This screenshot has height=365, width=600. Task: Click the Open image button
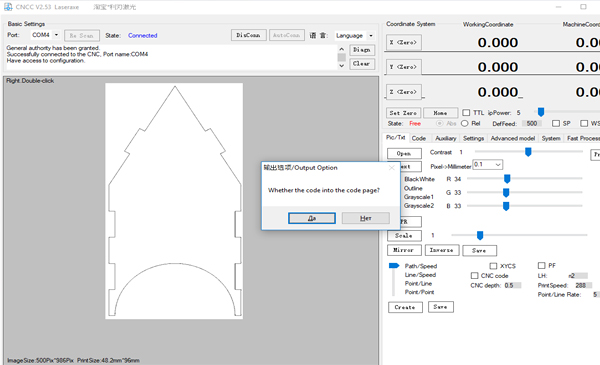point(404,153)
